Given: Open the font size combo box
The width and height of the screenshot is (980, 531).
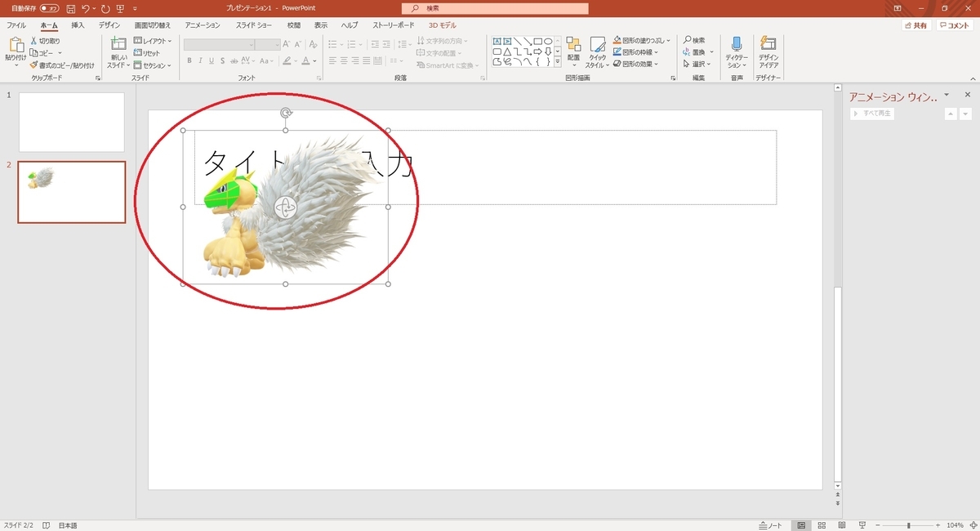Looking at the screenshot, I should tap(268, 44).
